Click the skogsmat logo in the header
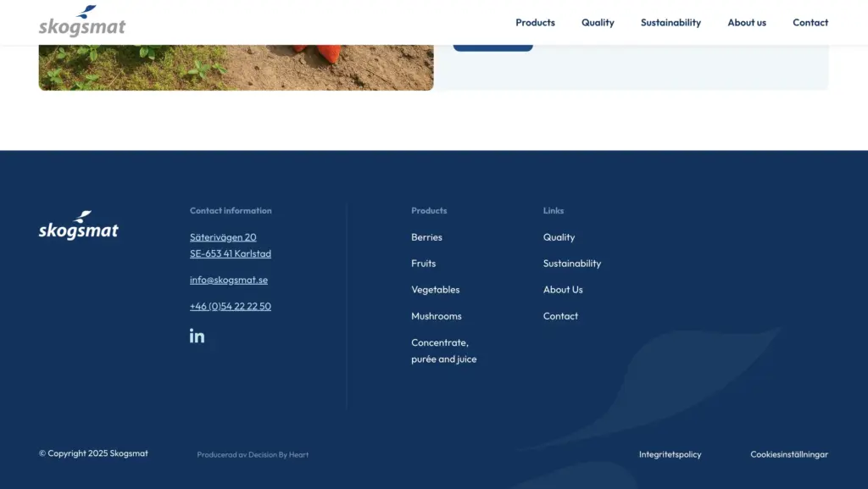Viewport: 868px width, 489px height. tap(81, 23)
